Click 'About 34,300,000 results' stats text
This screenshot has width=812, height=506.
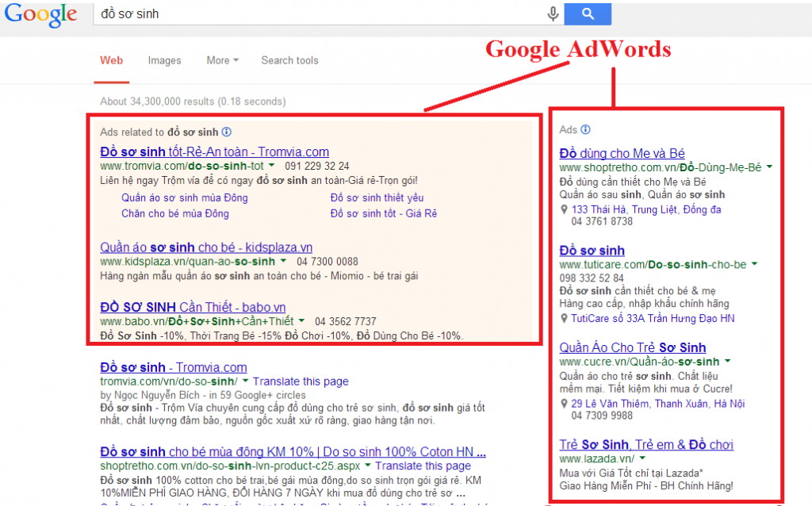point(193,102)
